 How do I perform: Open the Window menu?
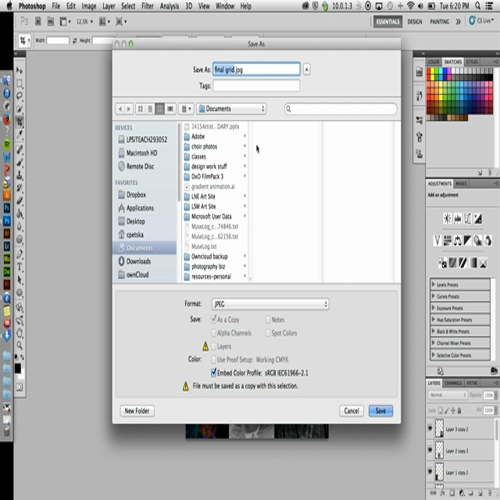pyautogui.click(x=225, y=6)
